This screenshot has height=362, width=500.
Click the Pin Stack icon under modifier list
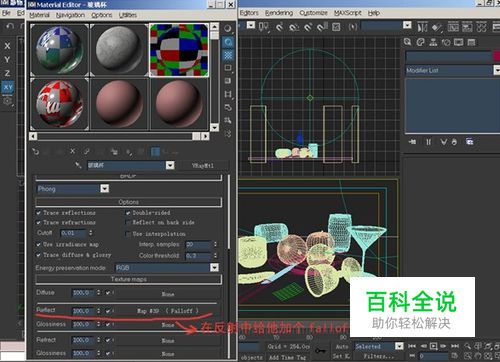412,142
